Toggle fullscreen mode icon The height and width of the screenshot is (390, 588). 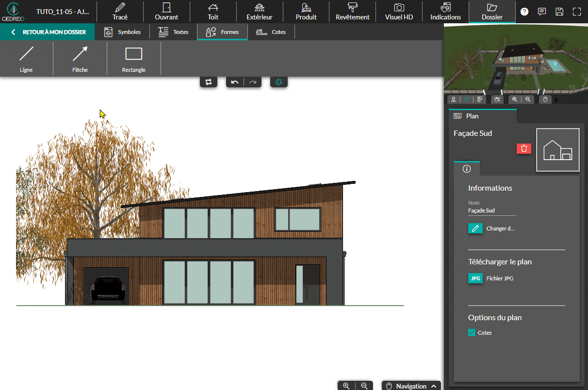[x=577, y=12]
